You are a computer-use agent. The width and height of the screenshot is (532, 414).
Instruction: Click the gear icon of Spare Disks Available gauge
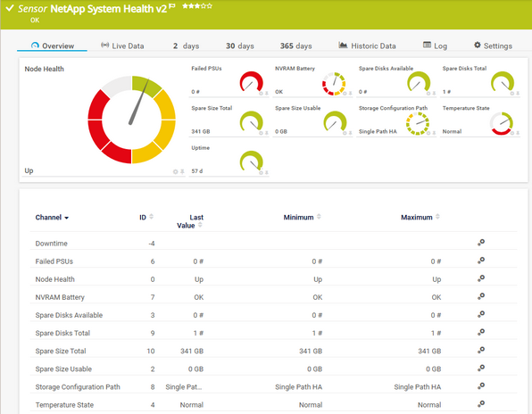(428, 94)
